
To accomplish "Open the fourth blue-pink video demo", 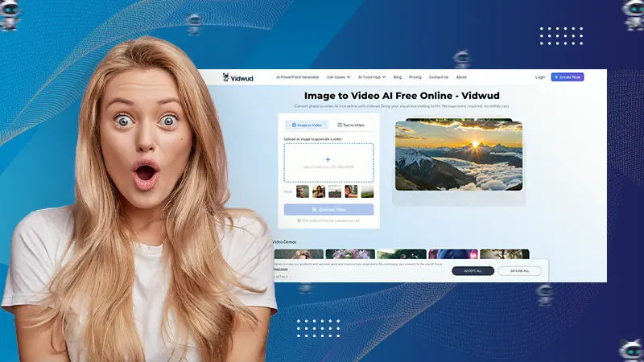I will (453, 254).
